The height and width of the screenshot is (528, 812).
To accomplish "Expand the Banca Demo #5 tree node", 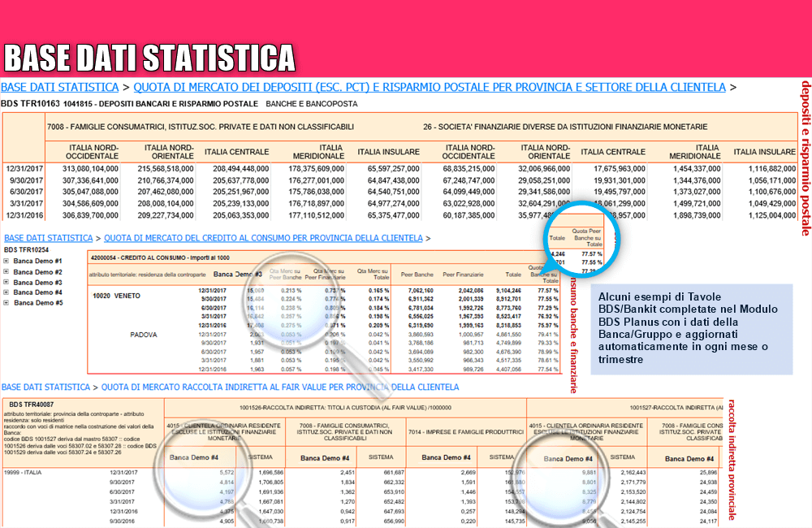I will 6,303.
